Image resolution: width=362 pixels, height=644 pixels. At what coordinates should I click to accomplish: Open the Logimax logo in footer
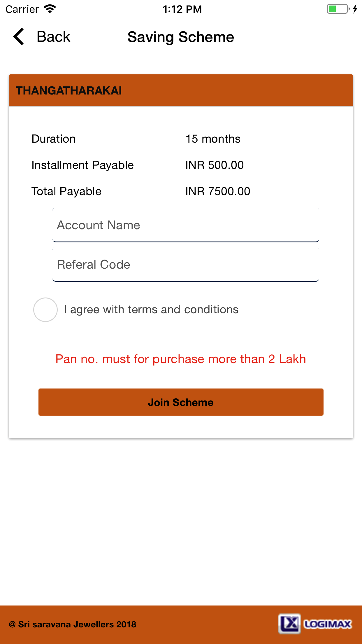click(315, 624)
